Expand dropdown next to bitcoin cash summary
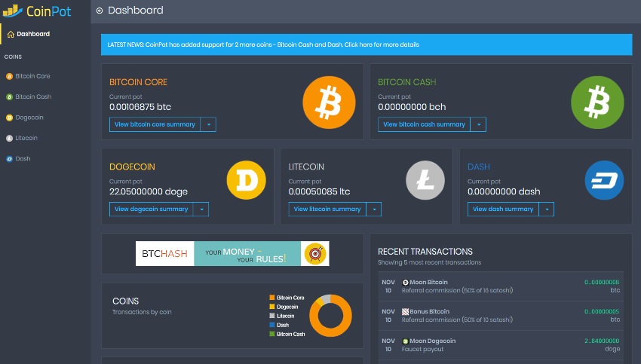 (x=478, y=124)
